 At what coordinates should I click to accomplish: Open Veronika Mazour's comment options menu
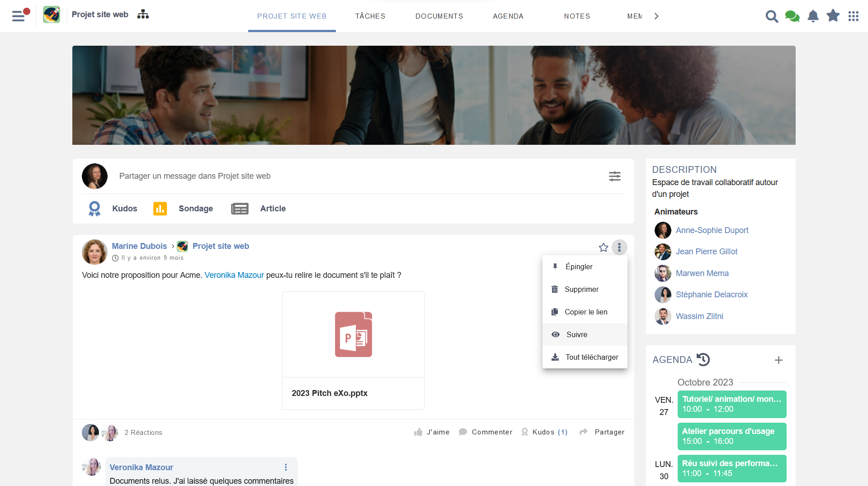[286, 467]
